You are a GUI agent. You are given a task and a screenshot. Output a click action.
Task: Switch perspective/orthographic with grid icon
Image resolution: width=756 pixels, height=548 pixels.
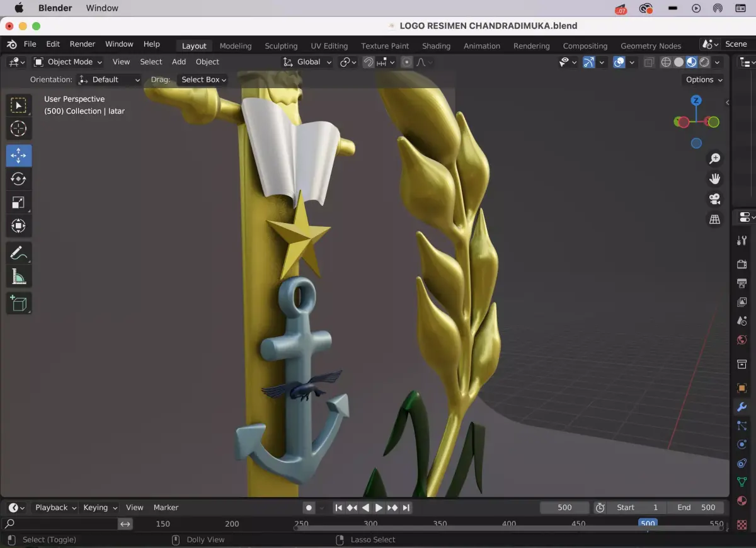tap(714, 219)
